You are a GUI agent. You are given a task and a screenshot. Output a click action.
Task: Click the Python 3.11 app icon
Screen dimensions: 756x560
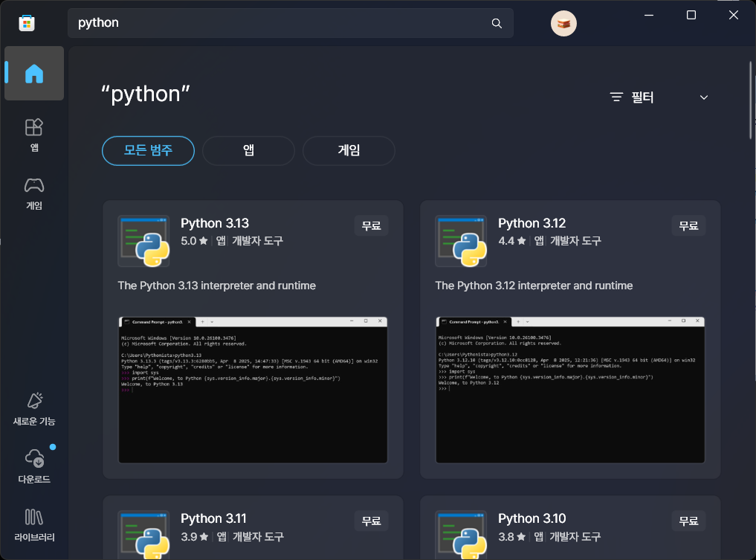143,535
